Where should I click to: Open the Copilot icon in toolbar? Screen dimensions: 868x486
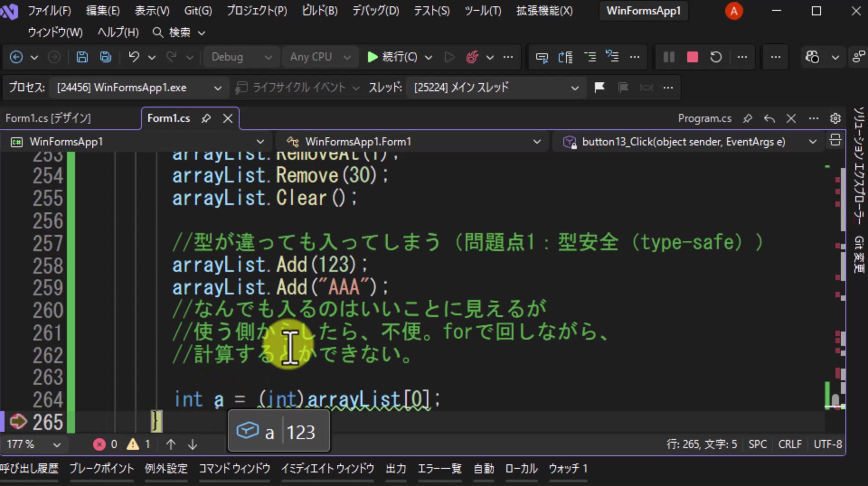pyautogui.click(x=812, y=57)
